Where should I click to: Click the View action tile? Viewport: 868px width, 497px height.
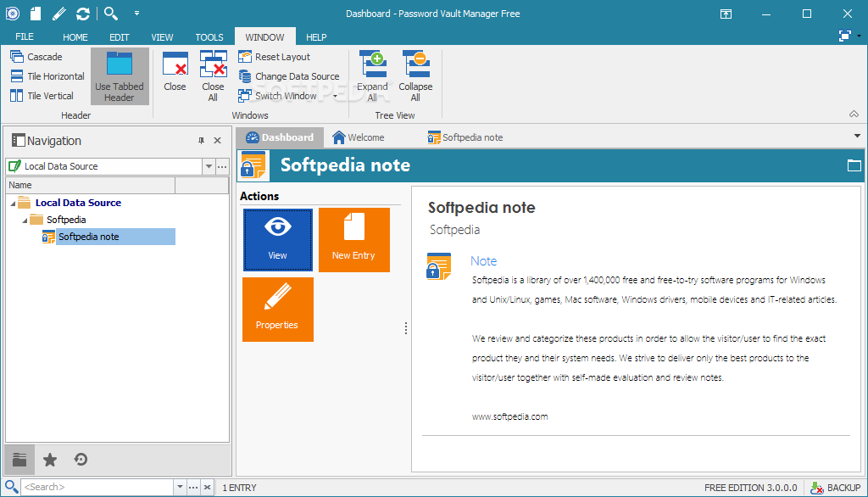point(278,240)
